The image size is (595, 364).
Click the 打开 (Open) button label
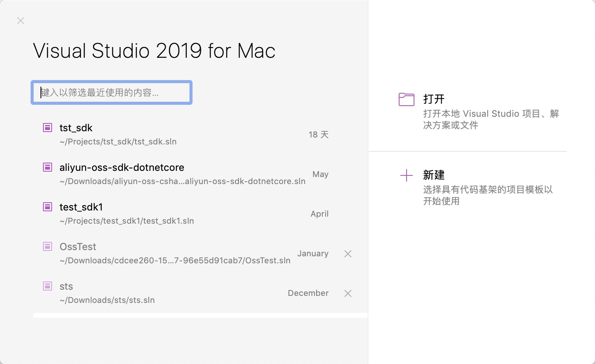pos(434,99)
